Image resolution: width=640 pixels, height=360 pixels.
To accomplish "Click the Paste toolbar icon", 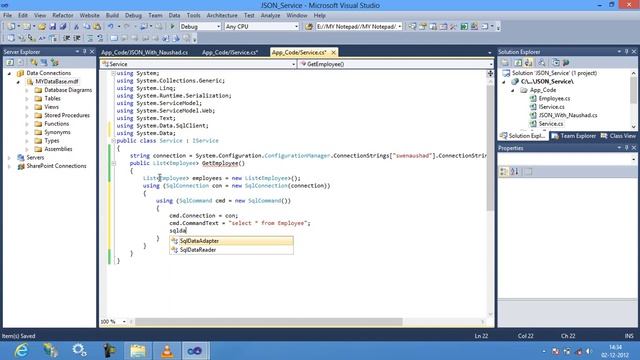I will tap(97, 27).
